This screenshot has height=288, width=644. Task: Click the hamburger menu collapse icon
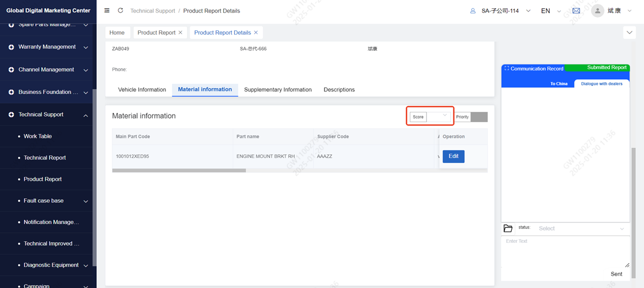click(107, 10)
